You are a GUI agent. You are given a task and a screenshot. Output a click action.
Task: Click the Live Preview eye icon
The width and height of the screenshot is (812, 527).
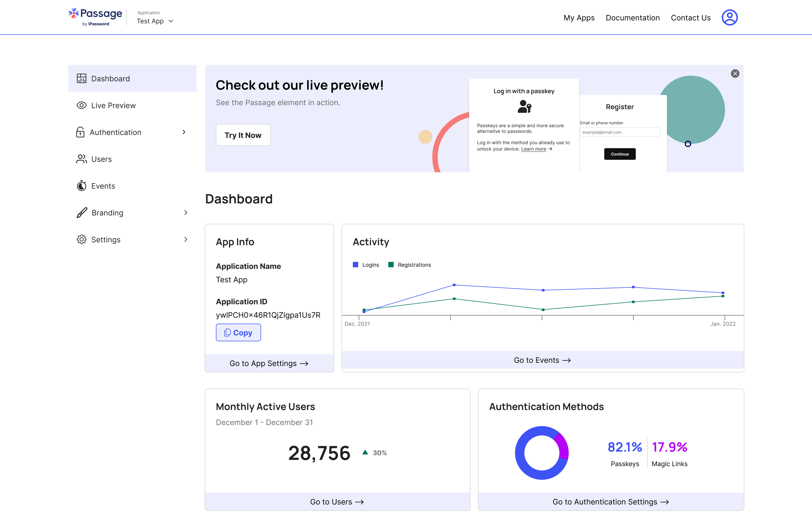tap(81, 105)
